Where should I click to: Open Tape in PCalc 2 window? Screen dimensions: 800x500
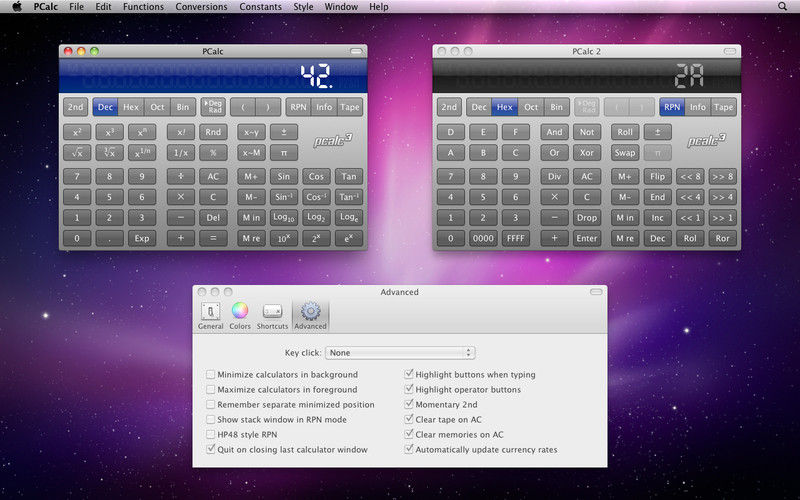(723, 107)
